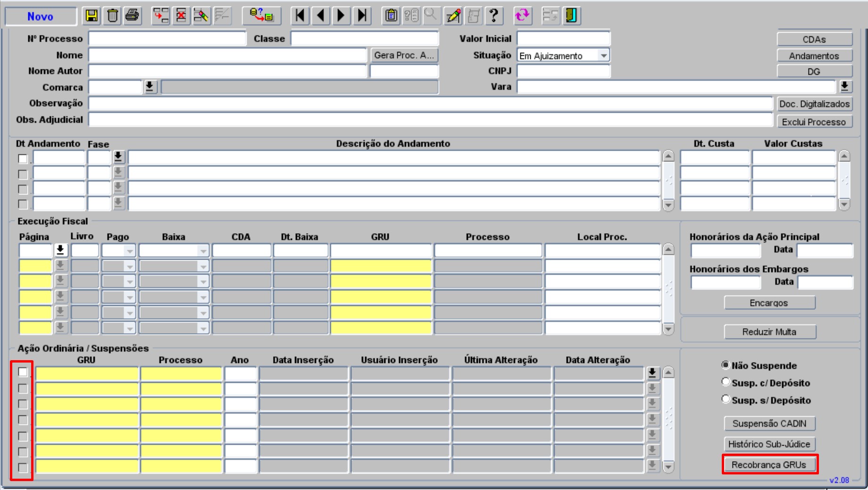Screen dimensions: 868x490
Task: Open the Situação dropdown
Action: coord(604,56)
